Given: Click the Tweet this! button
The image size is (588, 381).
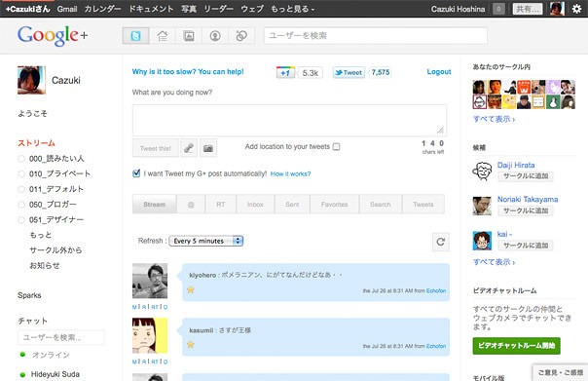Looking at the screenshot, I should pos(156,148).
